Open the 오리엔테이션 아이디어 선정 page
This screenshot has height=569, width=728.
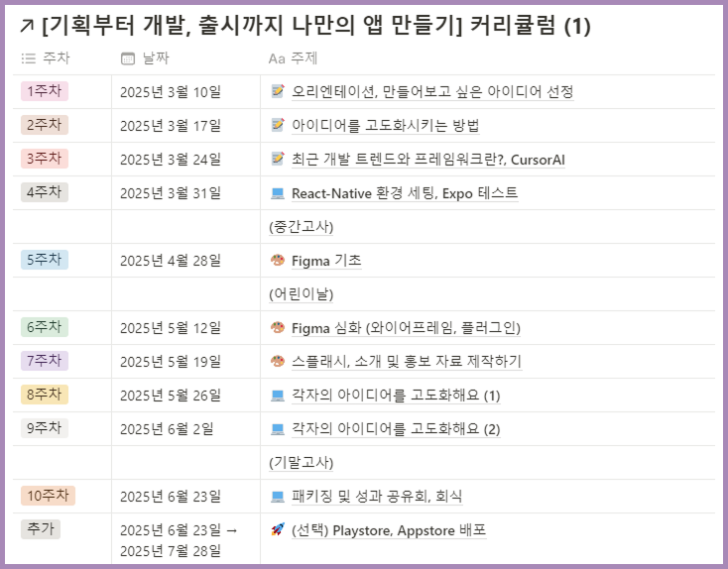432,92
